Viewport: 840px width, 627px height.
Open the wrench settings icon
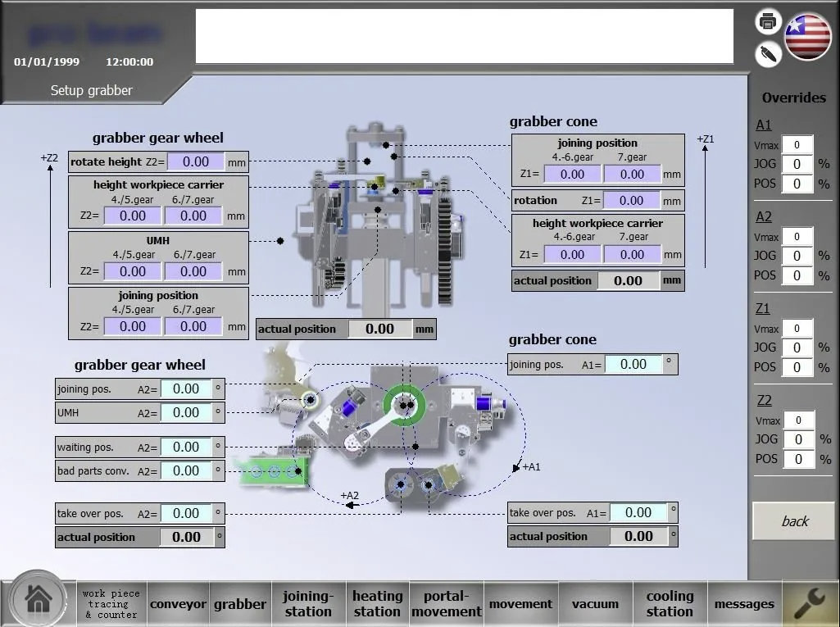(x=810, y=604)
